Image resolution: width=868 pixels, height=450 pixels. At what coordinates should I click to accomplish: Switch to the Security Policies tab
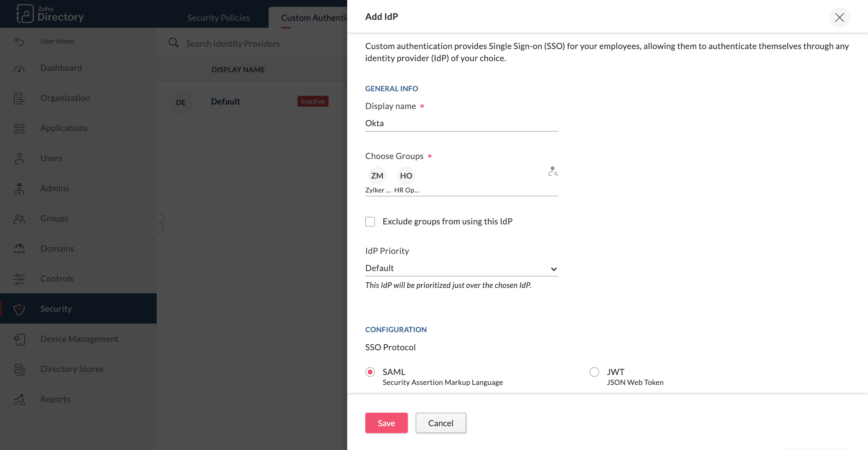[218, 17]
